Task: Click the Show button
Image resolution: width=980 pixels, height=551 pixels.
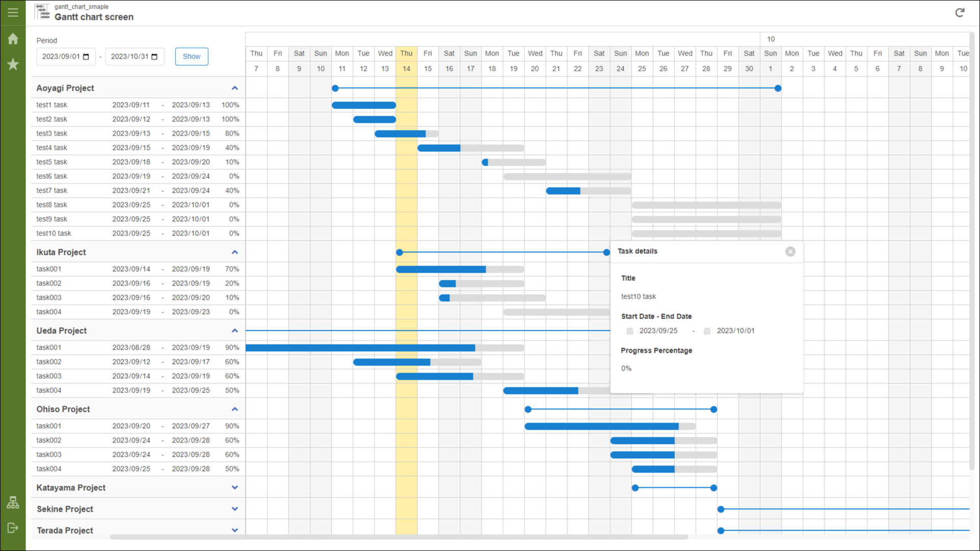Action: pos(191,57)
